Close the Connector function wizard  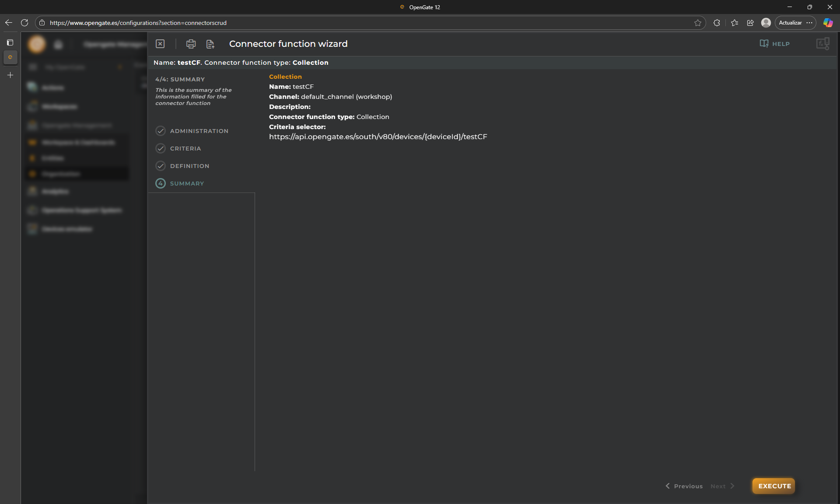click(160, 44)
